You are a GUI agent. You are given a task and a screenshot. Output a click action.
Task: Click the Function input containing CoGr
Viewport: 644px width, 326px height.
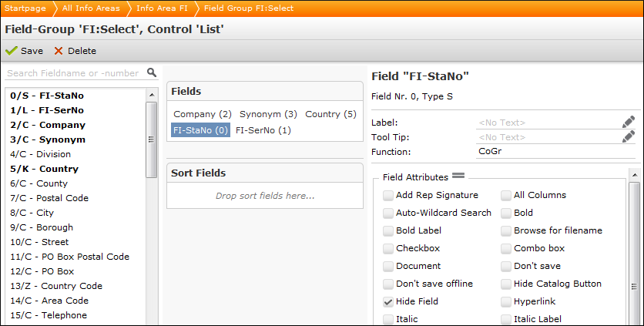coord(556,151)
